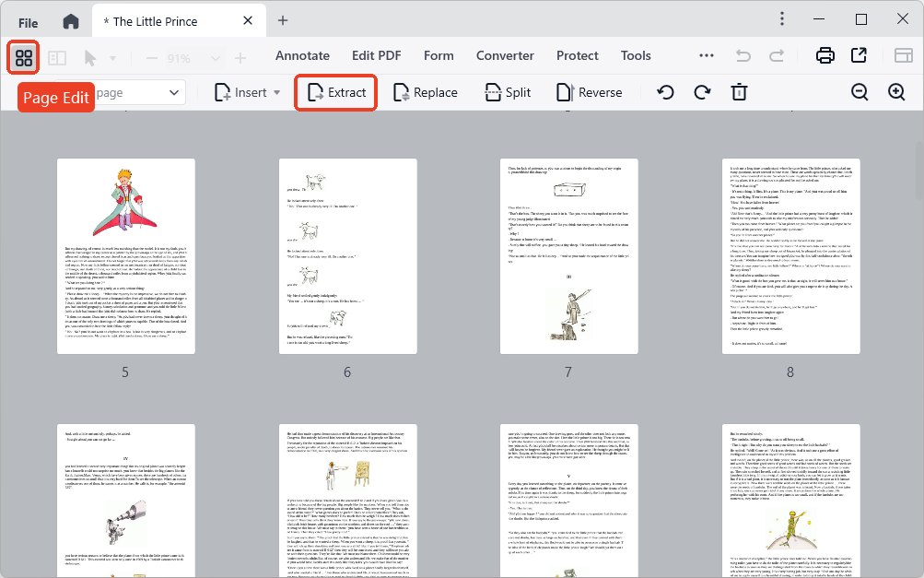Screen dimensions: 924x578
Task: Rotate pages counterclockwise
Action: [665, 92]
